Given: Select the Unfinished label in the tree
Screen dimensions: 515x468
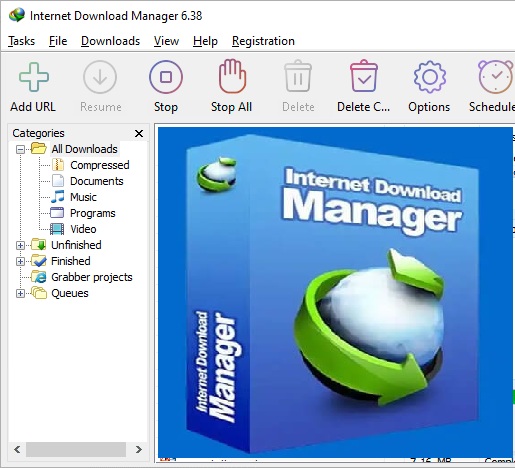Looking at the screenshot, I should pos(76,245).
